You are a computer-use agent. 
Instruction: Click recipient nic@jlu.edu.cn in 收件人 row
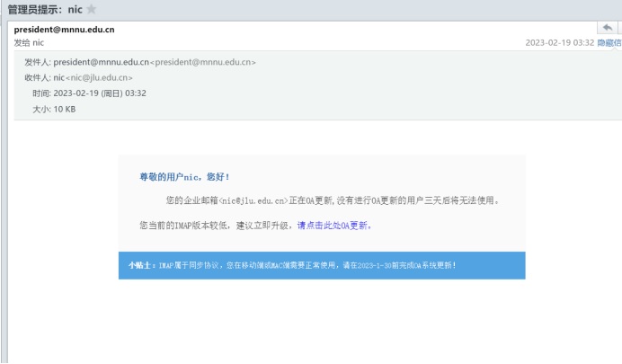93,78
